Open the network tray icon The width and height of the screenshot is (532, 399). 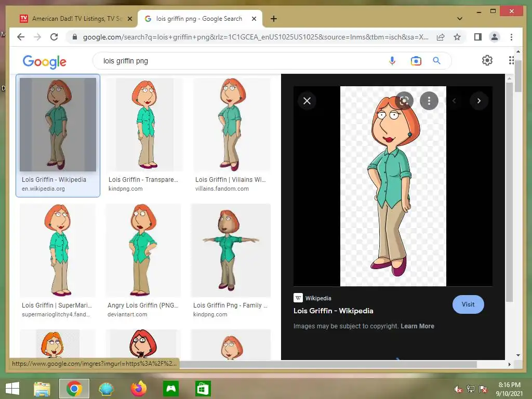(470, 389)
